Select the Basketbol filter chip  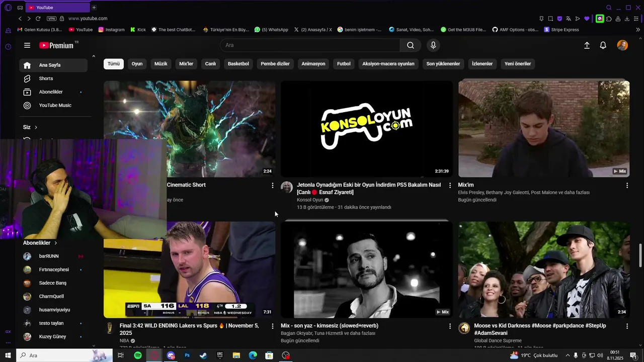point(238,64)
